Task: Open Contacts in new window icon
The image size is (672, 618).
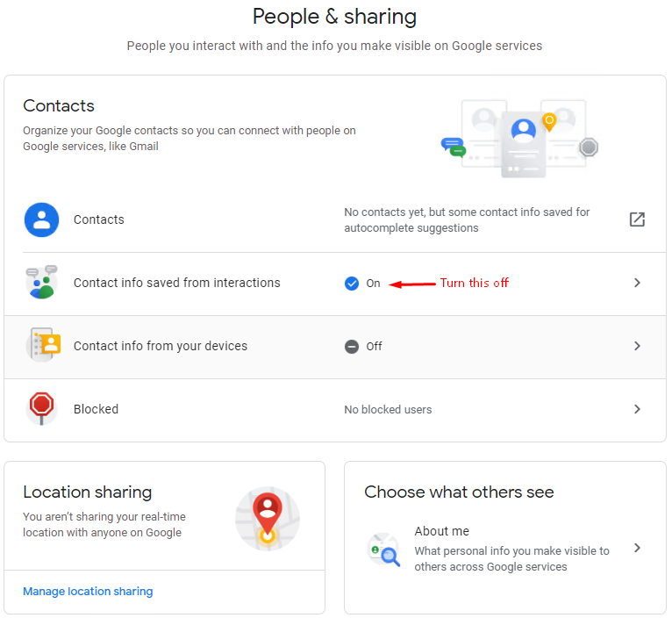Action: click(x=637, y=219)
